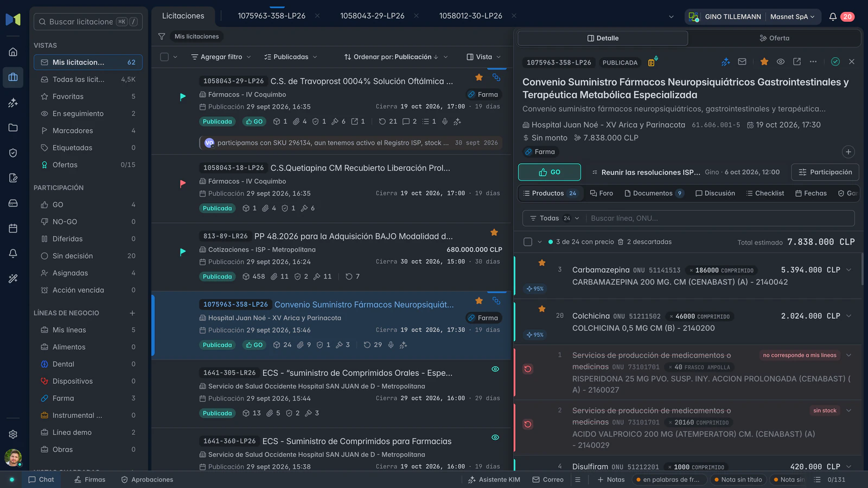The image size is (868, 488).
Task: Click the Participación button
Action: click(825, 172)
